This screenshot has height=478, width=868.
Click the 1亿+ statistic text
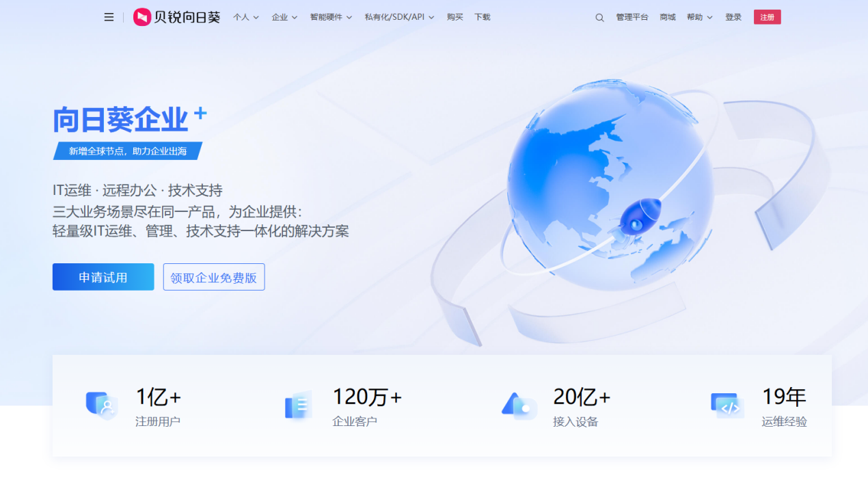159,397
